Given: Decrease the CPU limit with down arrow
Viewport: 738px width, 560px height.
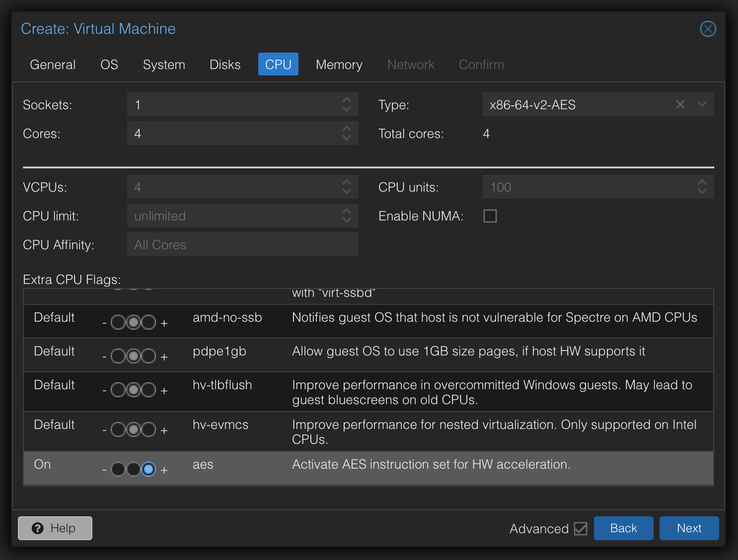Looking at the screenshot, I should click(x=347, y=220).
